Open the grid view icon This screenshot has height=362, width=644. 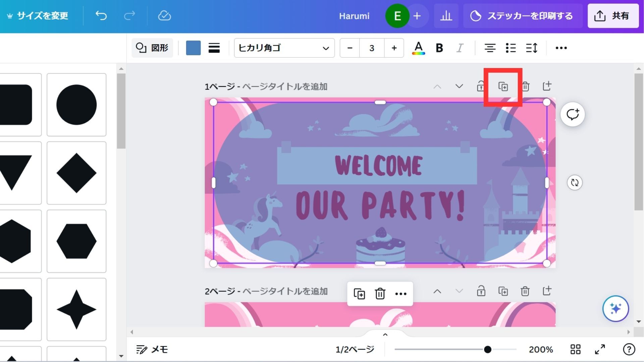(x=575, y=350)
